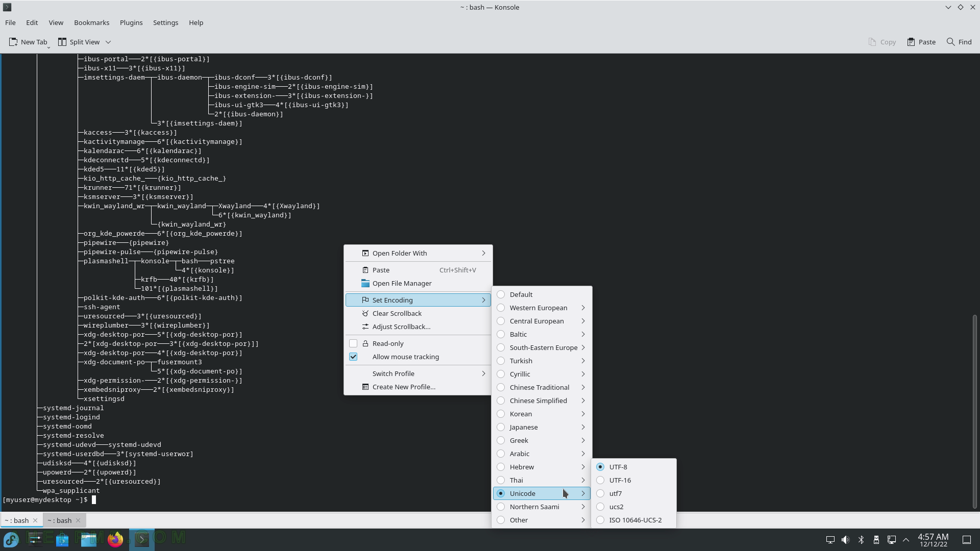Select UTF-16 encoding
The height and width of the screenshot is (551, 980).
click(x=633, y=480)
